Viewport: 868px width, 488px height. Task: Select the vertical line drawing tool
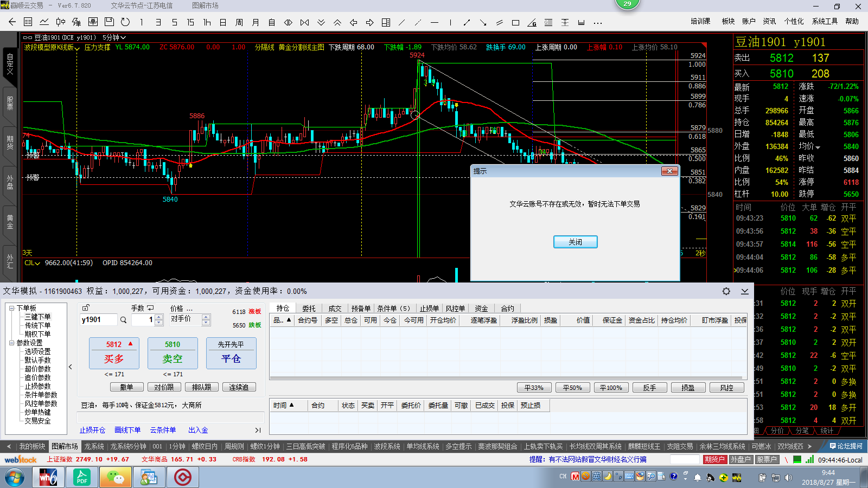(450, 22)
